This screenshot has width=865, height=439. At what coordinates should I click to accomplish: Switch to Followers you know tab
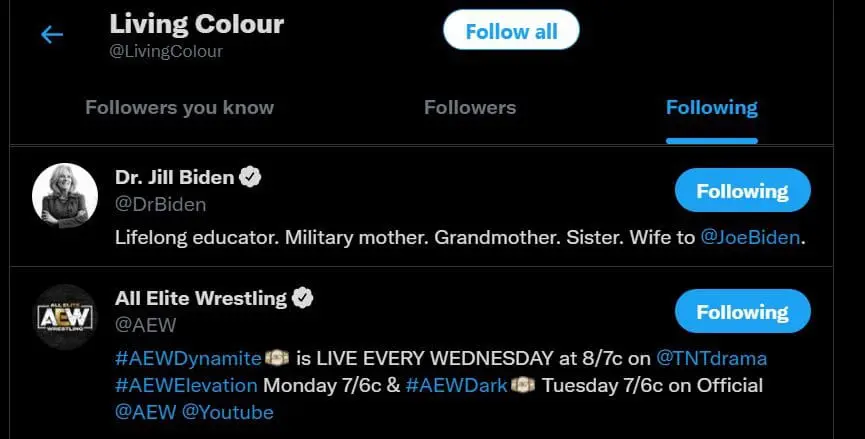[x=179, y=107]
